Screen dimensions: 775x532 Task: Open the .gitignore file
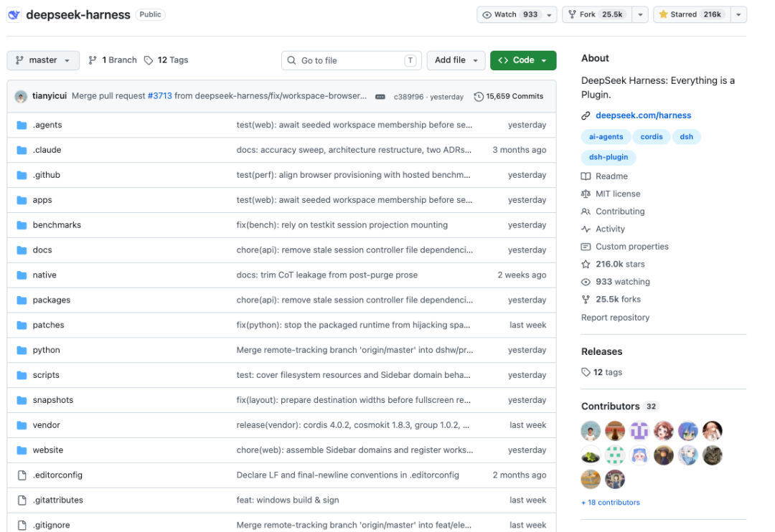click(x=52, y=525)
